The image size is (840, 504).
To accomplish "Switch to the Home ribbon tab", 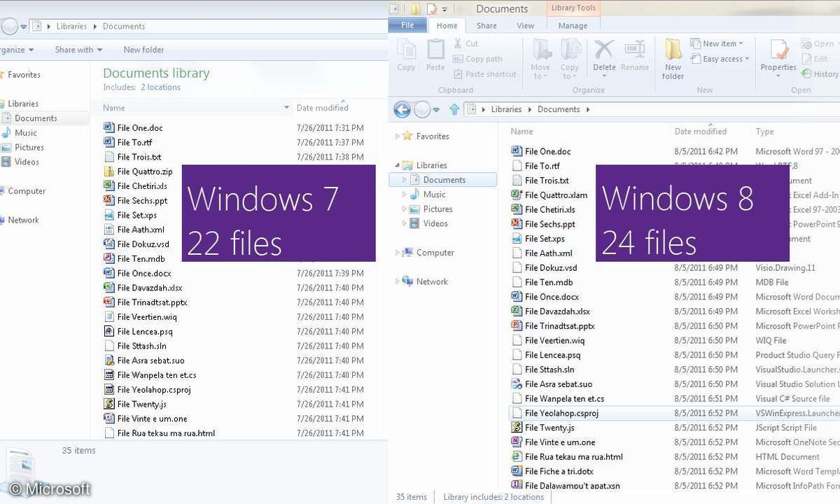I will (447, 26).
